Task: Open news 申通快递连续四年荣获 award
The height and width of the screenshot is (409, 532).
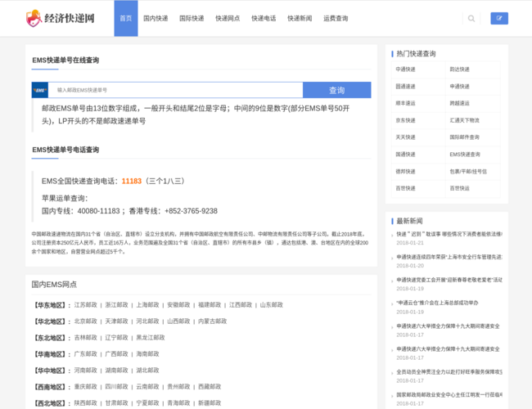Action: [x=449, y=257]
